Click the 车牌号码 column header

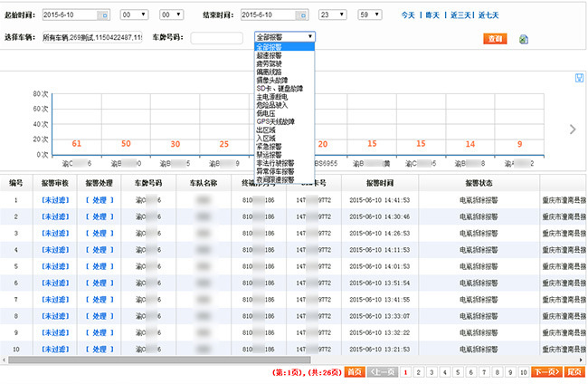(148, 183)
